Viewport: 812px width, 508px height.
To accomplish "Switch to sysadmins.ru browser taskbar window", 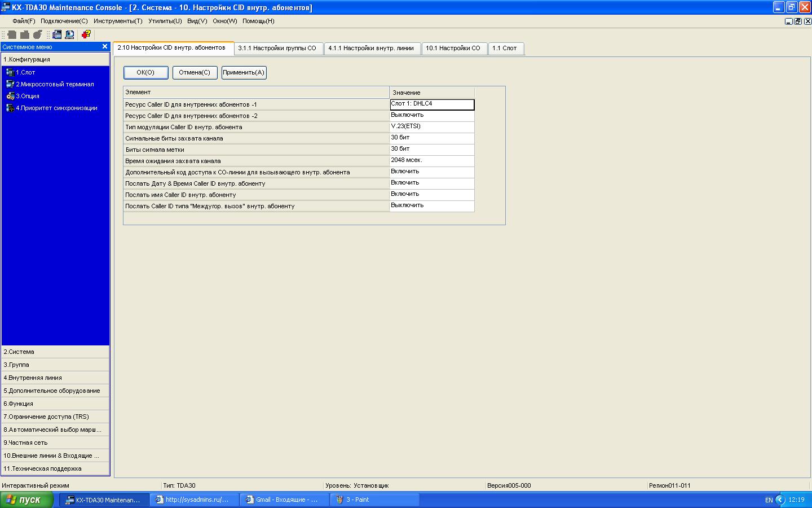I will click(x=193, y=500).
